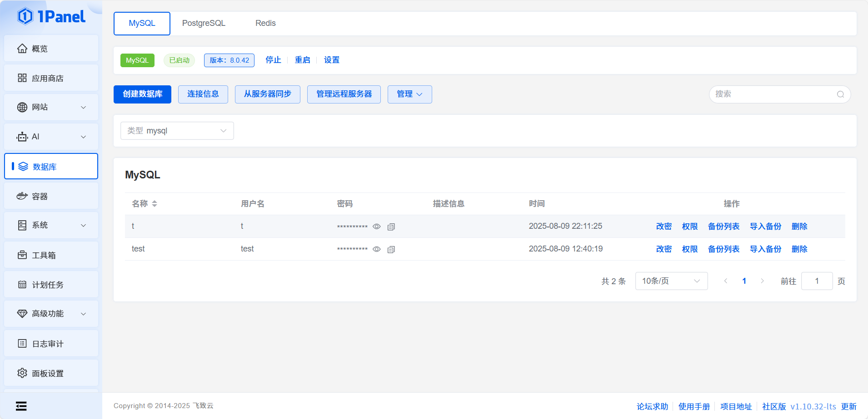Expand the 系统 sidebar submenu chevron

pos(84,225)
